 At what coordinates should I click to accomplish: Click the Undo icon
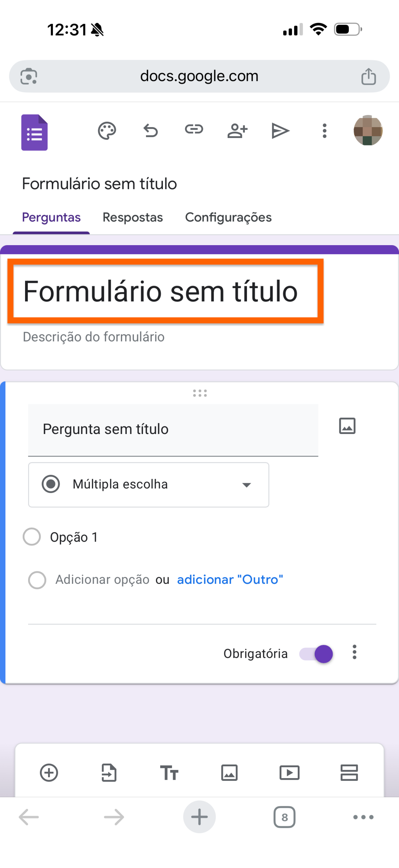[150, 130]
